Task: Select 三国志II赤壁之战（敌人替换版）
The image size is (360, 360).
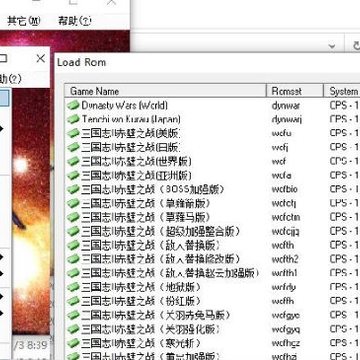Action: (x=151, y=245)
